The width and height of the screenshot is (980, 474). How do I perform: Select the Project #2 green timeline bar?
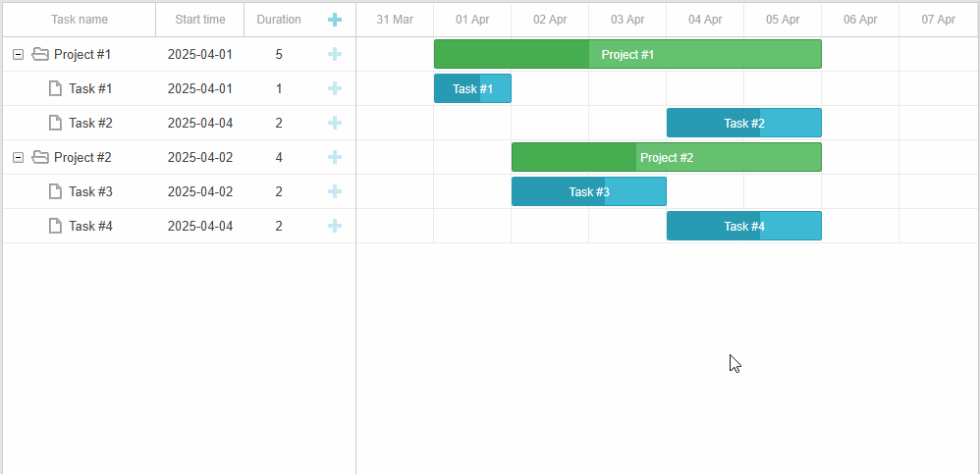click(x=666, y=157)
